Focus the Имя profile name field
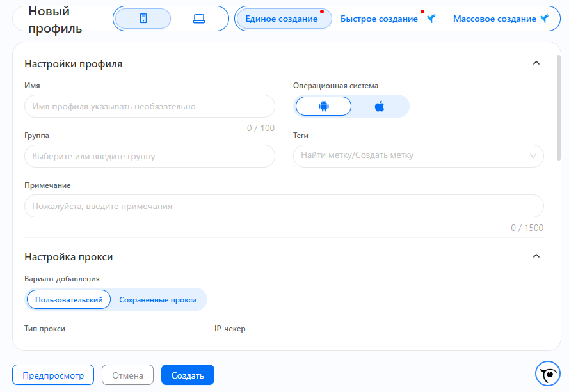 150,106
